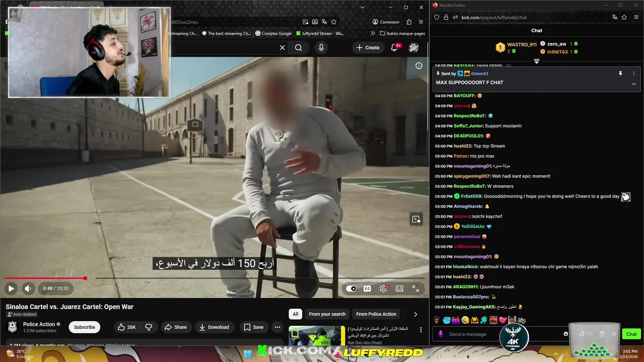This screenshot has width=644, height=362.
Task: Open browser extensions puzzle icon
Action: point(409,22)
